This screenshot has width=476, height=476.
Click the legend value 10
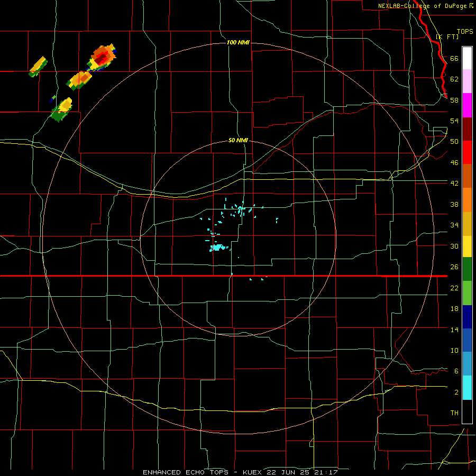pos(454,351)
